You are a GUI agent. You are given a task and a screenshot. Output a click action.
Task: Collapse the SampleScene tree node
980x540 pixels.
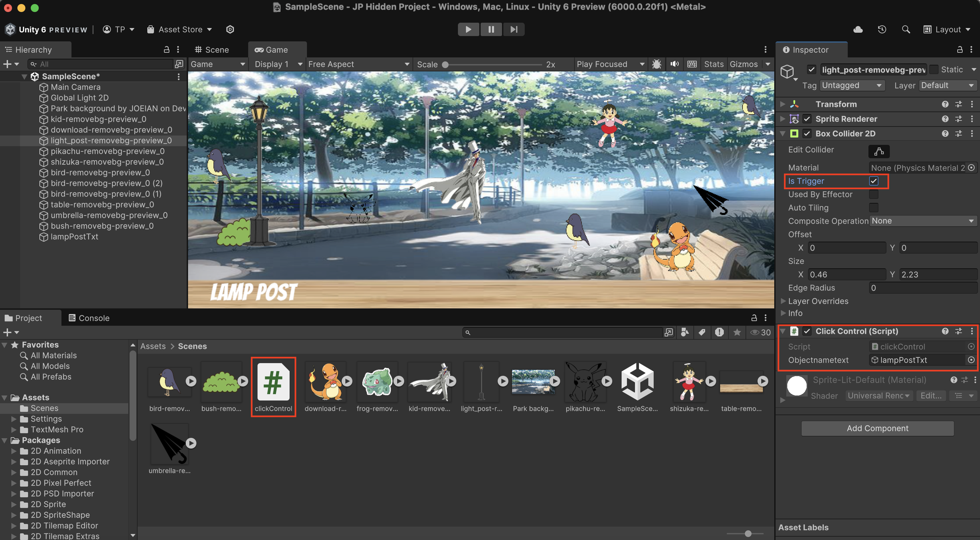tap(24, 76)
